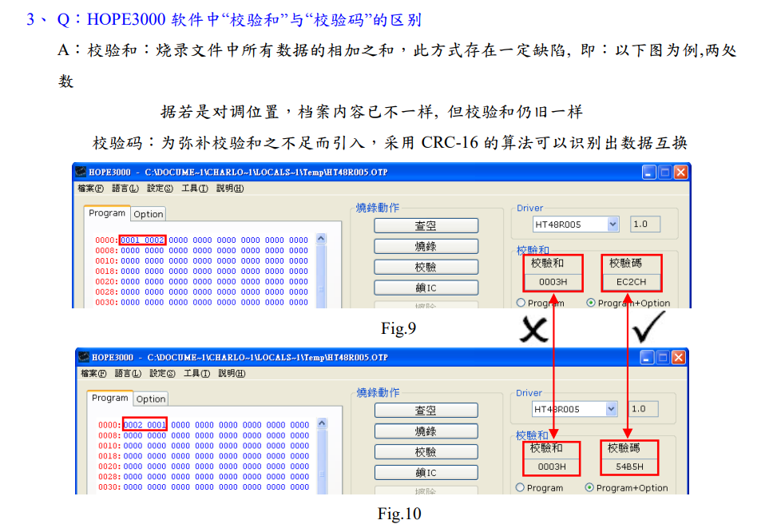
Task: Switch to Option tab in Fig.10 window
Action: pyautogui.click(x=151, y=399)
